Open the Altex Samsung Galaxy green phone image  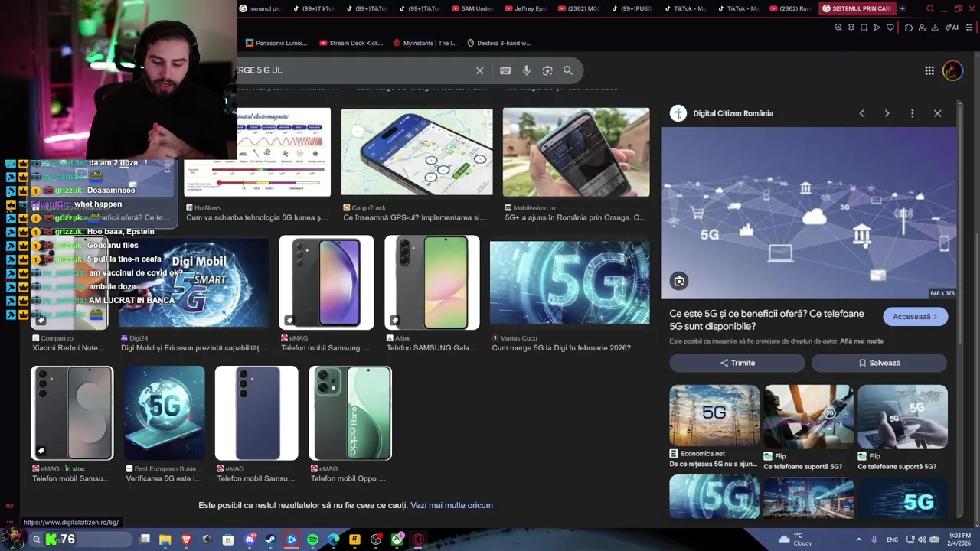pos(432,283)
